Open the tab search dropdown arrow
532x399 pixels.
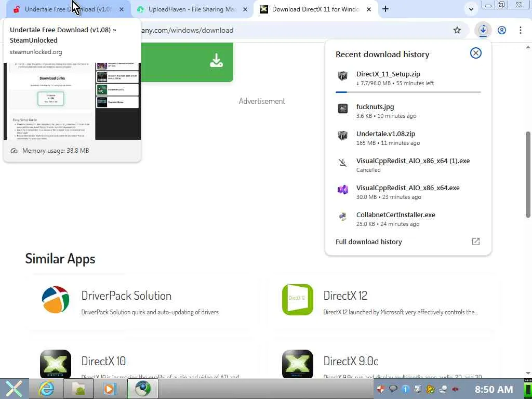(x=471, y=9)
